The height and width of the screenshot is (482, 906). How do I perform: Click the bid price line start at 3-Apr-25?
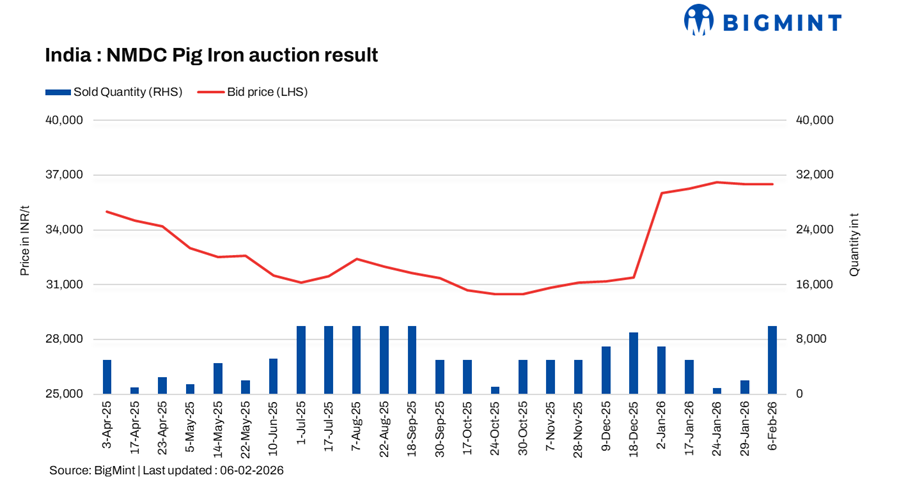(107, 211)
